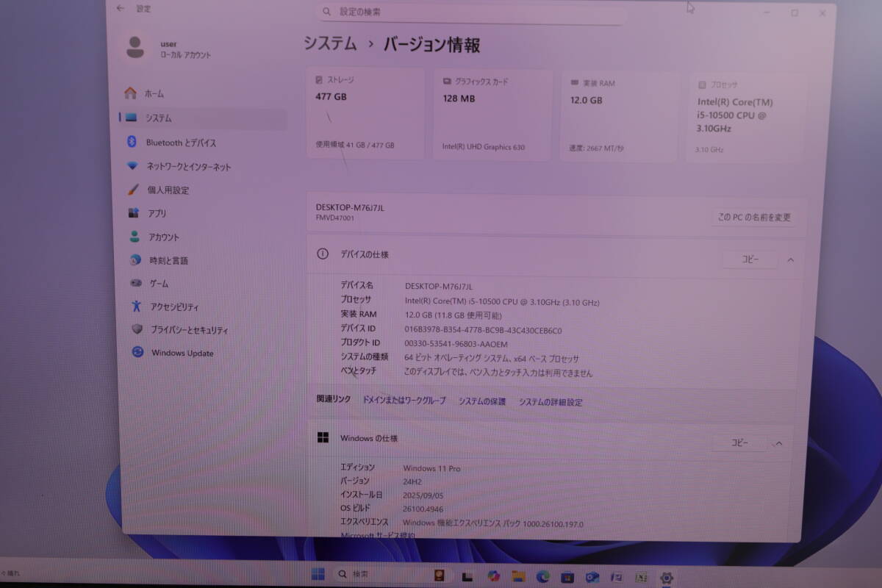Open Outlook from the taskbar
The height and width of the screenshot is (588, 882).
[x=592, y=578]
